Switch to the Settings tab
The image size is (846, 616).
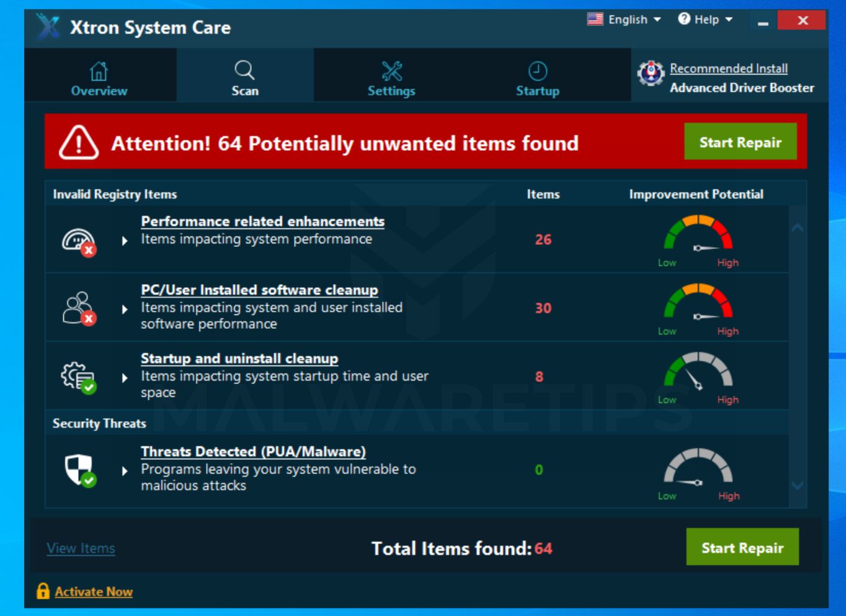point(391,79)
